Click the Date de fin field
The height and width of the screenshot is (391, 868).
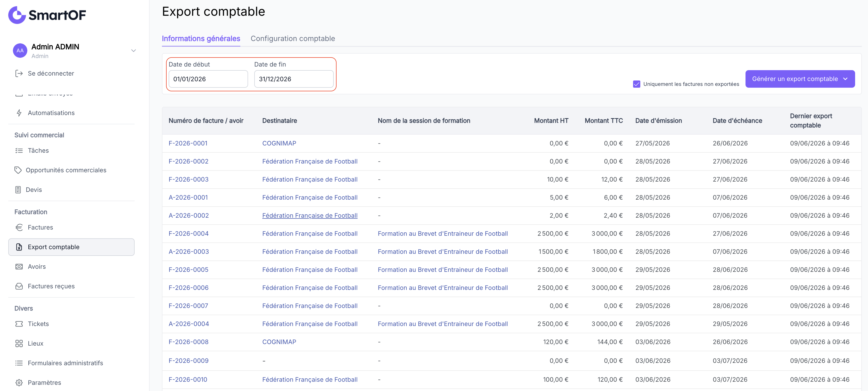pos(294,79)
